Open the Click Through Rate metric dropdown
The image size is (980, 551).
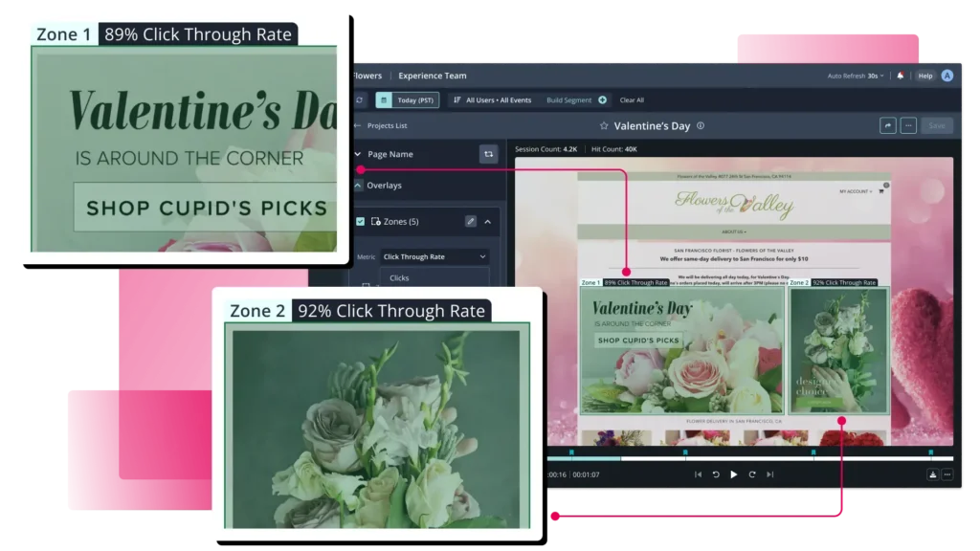[x=434, y=256]
